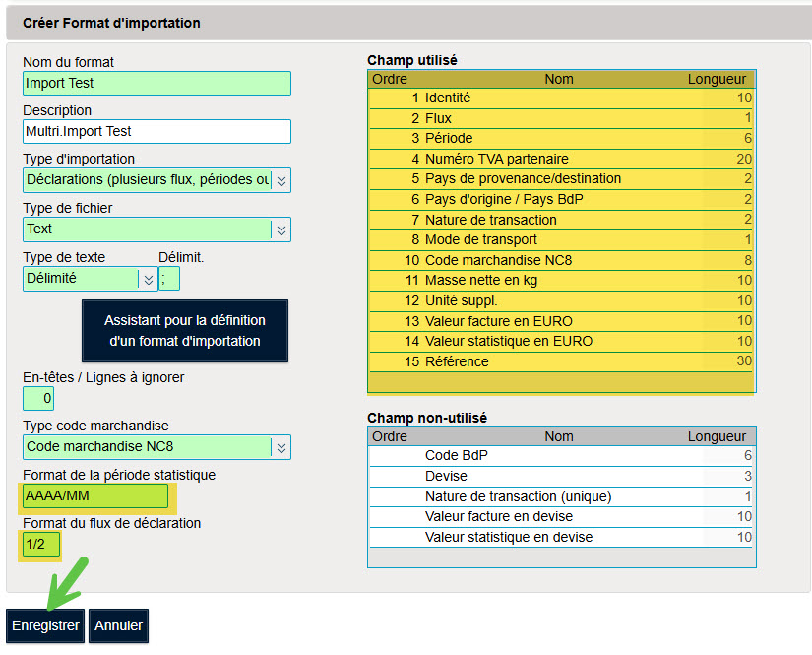The width and height of the screenshot is (812, 655).
Task: Click the Format du flux de déclaration field
Action: pos(41,544)
